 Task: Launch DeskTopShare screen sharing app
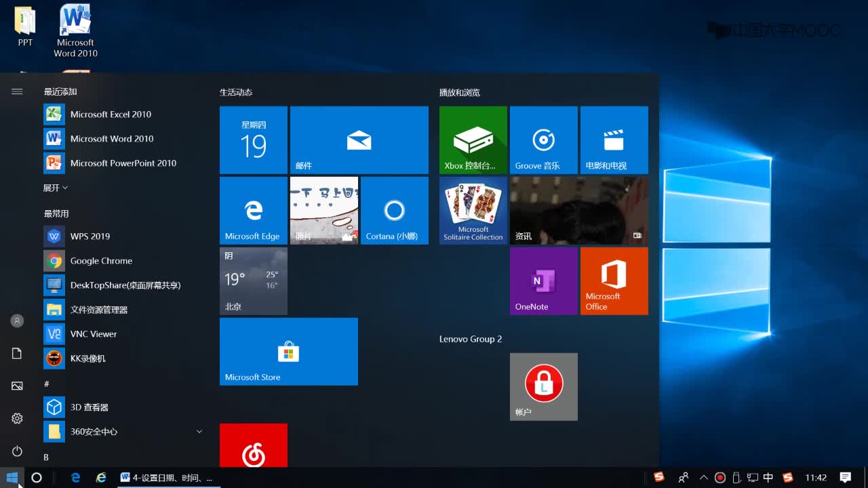click(x=123, y=285)
